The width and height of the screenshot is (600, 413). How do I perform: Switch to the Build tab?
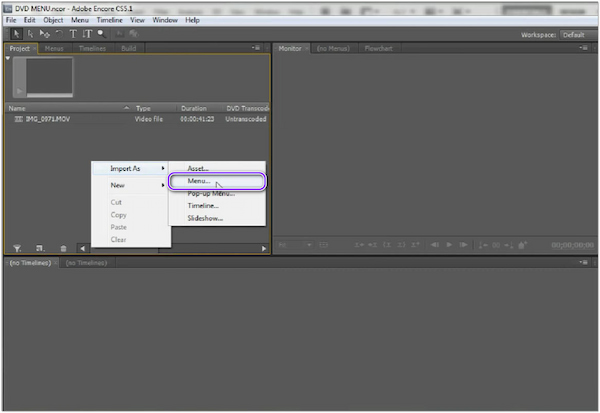(x=129, y=49)
